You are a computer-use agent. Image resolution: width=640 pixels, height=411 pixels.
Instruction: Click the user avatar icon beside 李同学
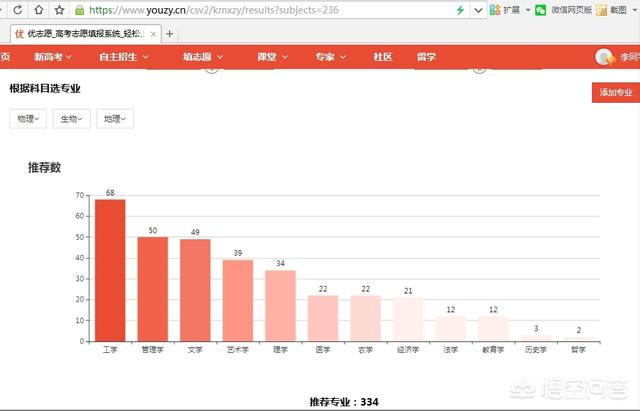point(604,57)
